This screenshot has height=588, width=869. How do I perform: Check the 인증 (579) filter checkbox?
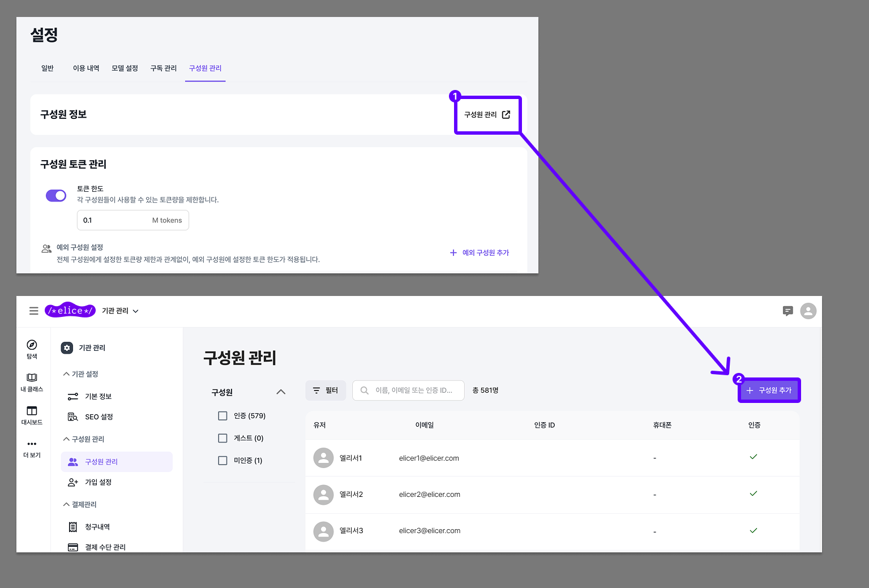222,415
